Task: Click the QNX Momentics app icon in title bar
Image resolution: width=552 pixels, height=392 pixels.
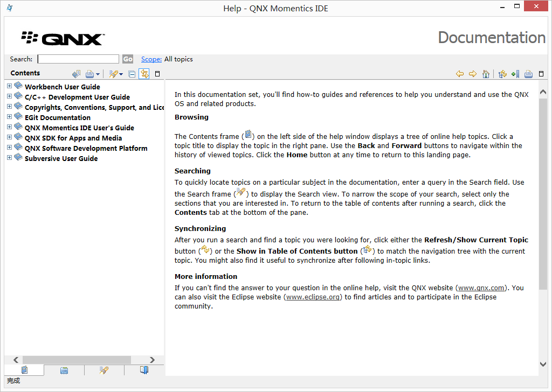Action: tap(10, 8)
